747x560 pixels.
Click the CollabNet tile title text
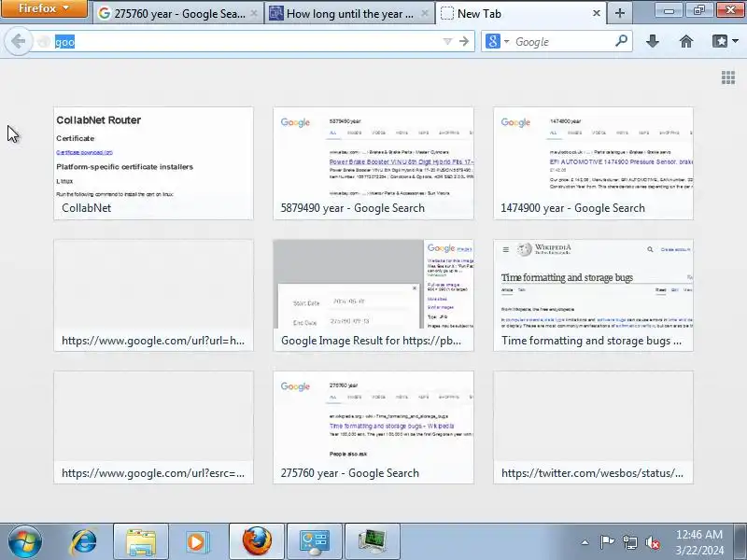[x=86, y=208]
